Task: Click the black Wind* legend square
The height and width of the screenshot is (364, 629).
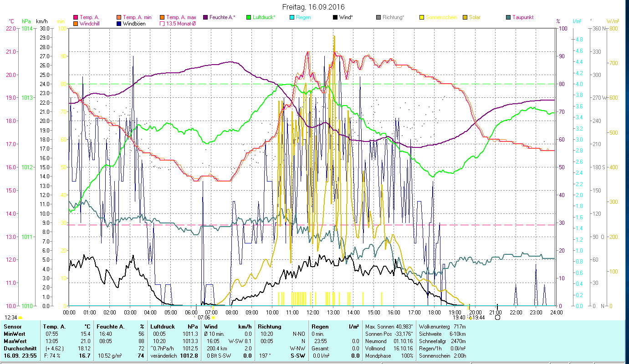Action: (335, 17)
